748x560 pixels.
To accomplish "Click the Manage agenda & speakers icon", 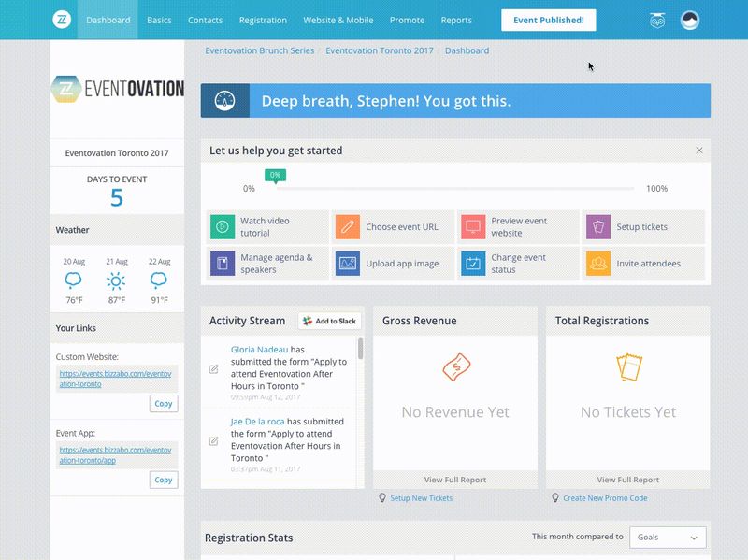I will click(221, 263).
